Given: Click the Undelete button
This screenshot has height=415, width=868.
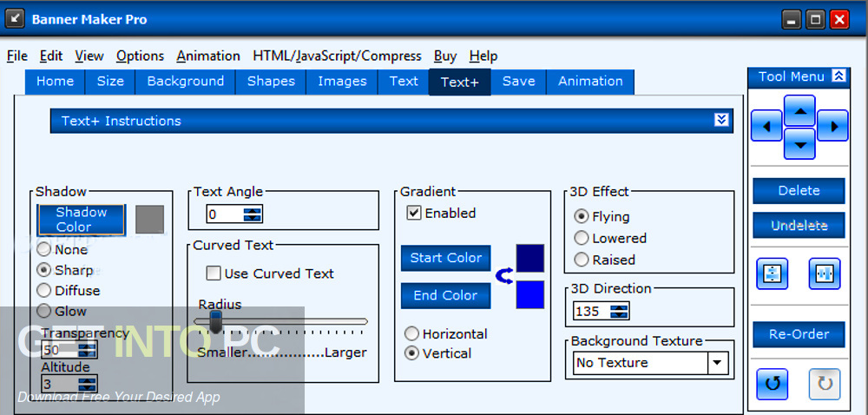Looking at the screenshot, I should pos(799,225).
